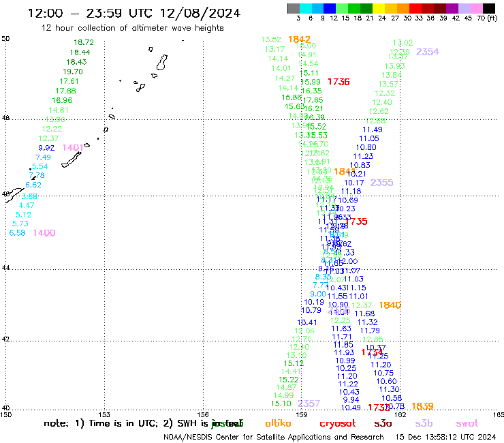Click the date title '12:00 – 23:59 UTC 12/08/2024'
Screen dimensions: 504x443
pyautogui.click(x=134, y=13)
